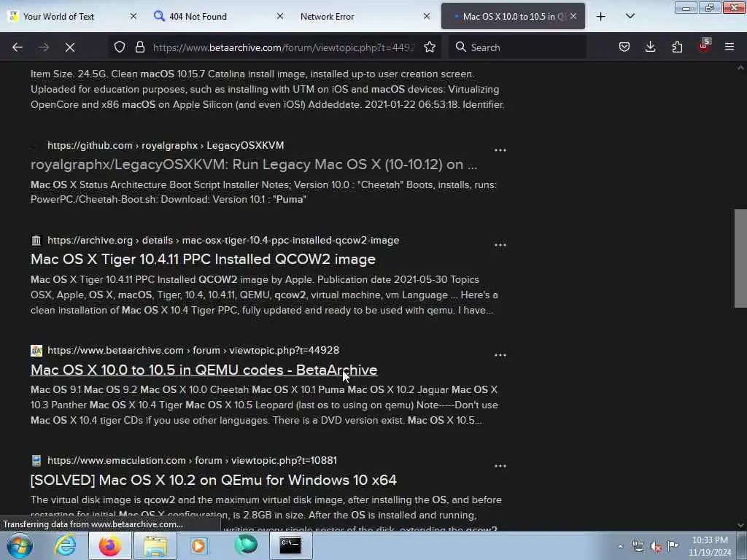Open SOLVED Mac OS X 10.2 QEmu result
The width and height of the screenshot is (747, 560).
tap(214, 480)
